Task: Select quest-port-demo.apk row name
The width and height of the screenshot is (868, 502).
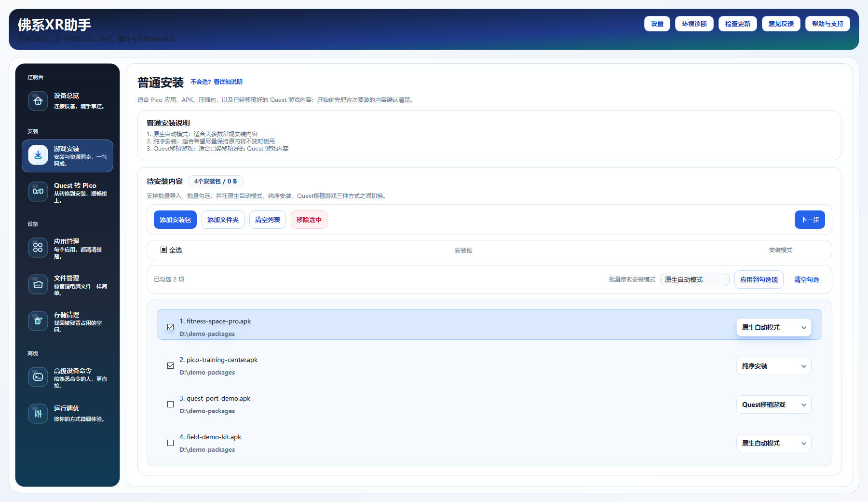Action: click(215, 398)
